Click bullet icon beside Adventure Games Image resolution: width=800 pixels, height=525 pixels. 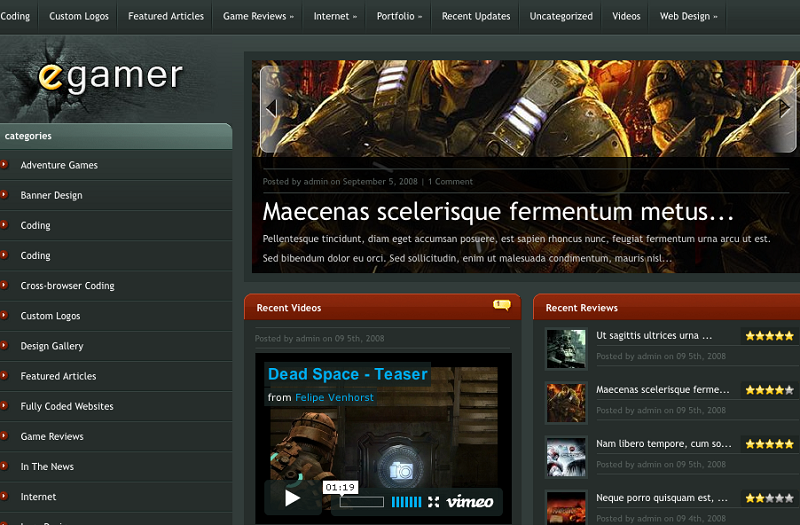click(5, 165)
